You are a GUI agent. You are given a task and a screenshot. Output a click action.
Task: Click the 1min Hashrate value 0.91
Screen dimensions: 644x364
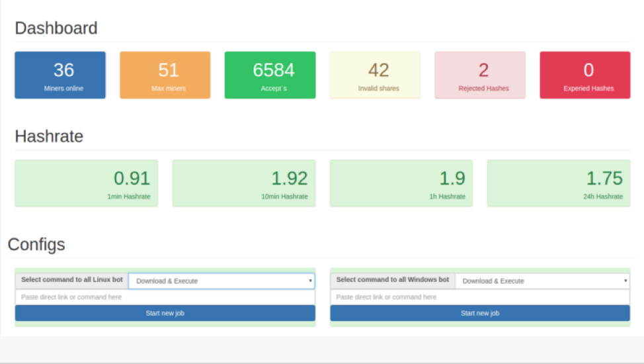click(x=132, y=178)
